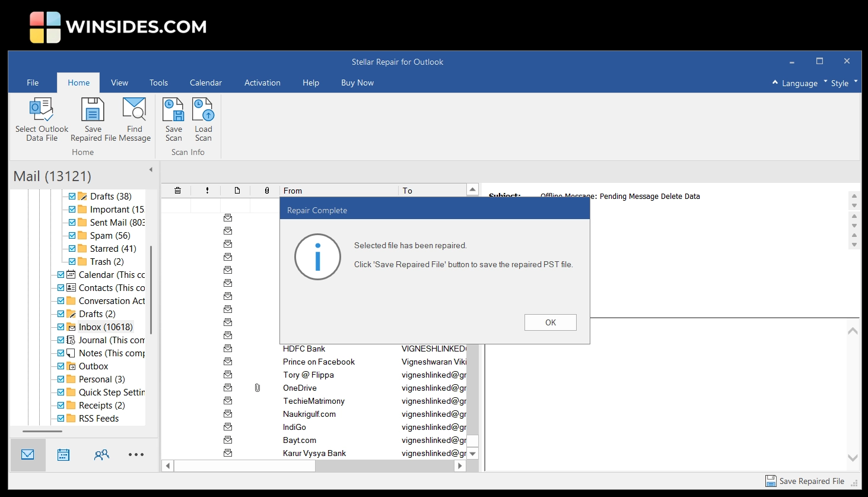Show more navigation options ellipsis
The width and height of the screenshot is (868, 497).
click(136, 455)
